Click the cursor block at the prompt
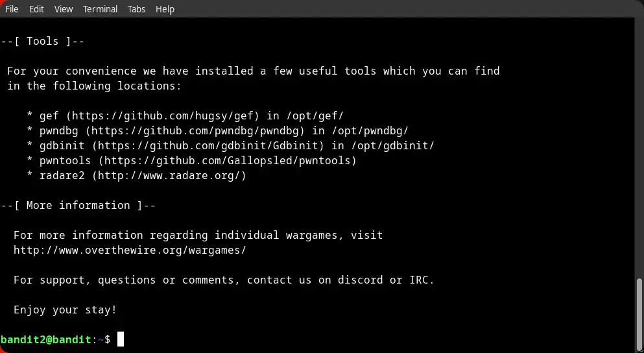Viewport: 644px width, 353px height. pyautogui.click(x=121, y=339)
